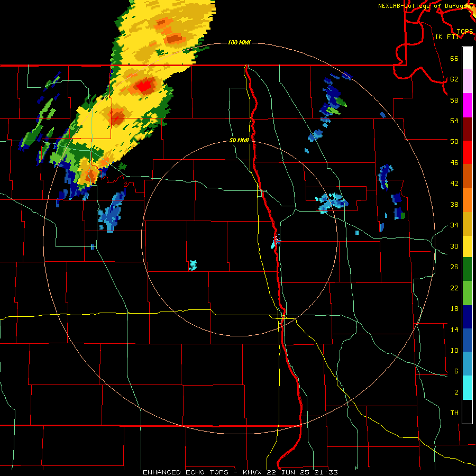Click the bright red echo top core
The image size is (476, 476).
(x=144, y=86)
